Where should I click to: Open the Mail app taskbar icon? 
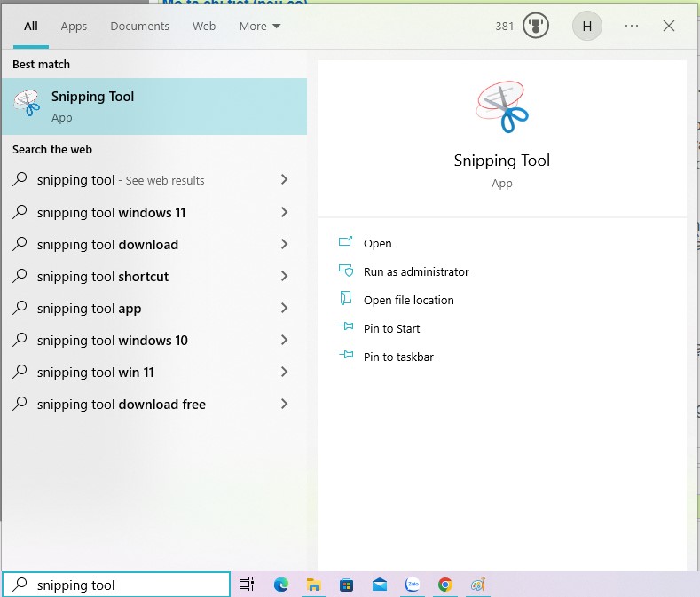tap(380, 585)
